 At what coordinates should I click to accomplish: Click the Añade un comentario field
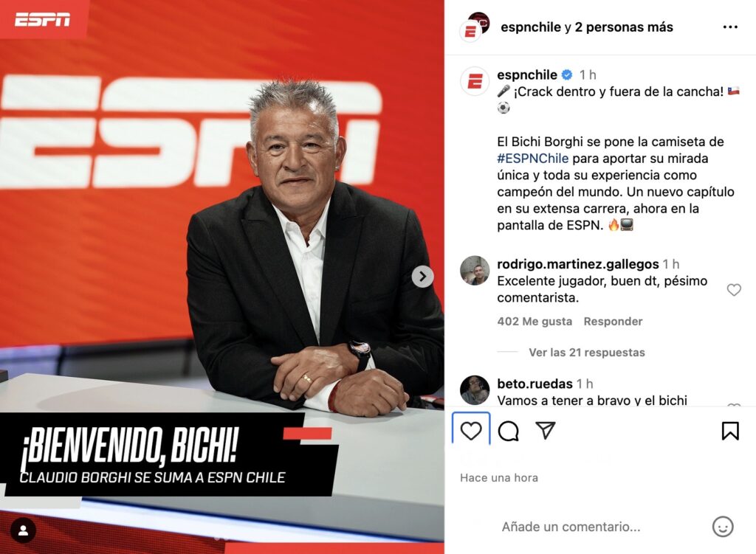point(571,527)
